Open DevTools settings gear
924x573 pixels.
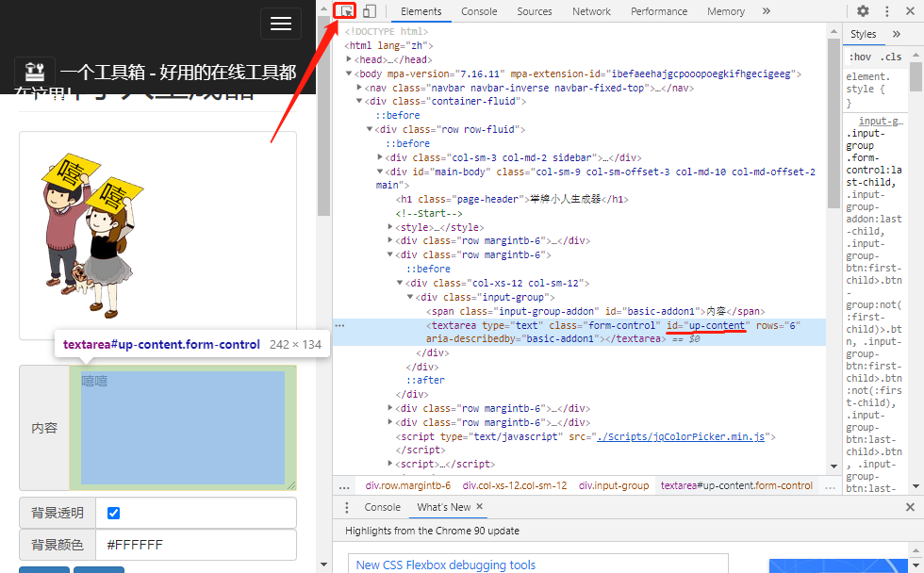coord(863,11)
